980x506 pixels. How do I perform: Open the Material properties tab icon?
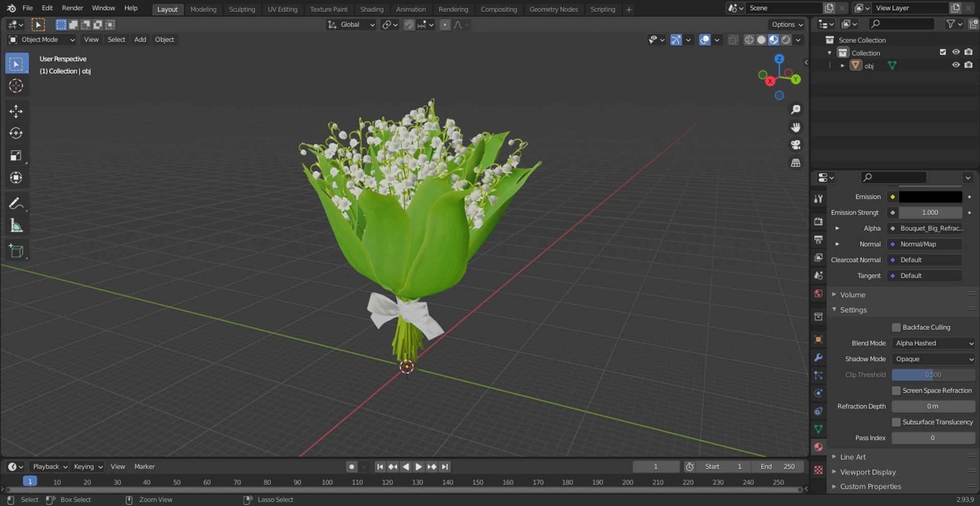(818, 447)
